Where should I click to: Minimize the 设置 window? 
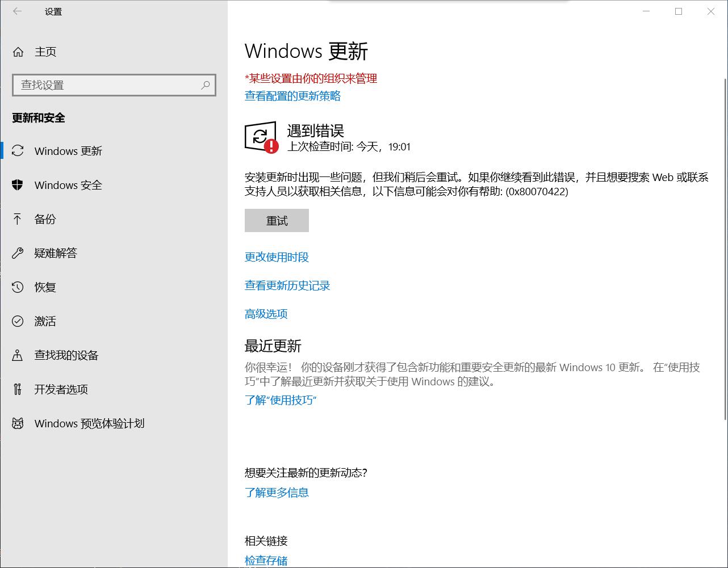[646, 11]
